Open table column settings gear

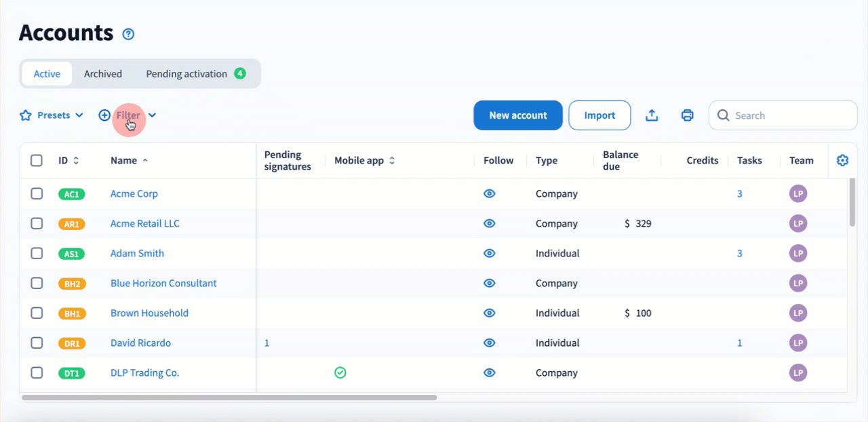[842, 161]
